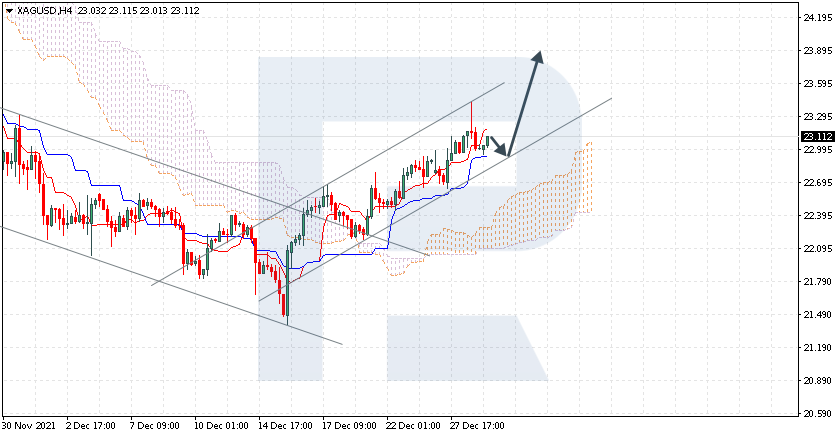Click the 24.195 price axis label
Viewport: 839px width, 437px height.
(x=818, y=18)
